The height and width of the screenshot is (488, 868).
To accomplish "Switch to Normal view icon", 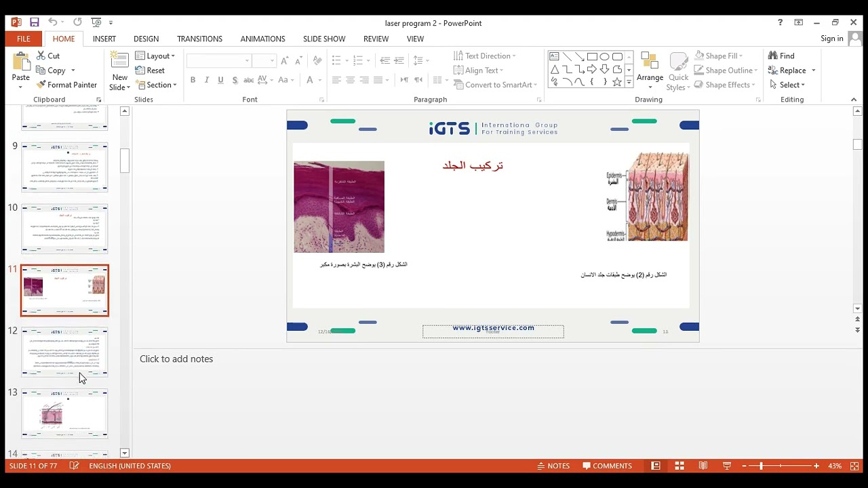I will pyautogui.click(x=656, y=466).
